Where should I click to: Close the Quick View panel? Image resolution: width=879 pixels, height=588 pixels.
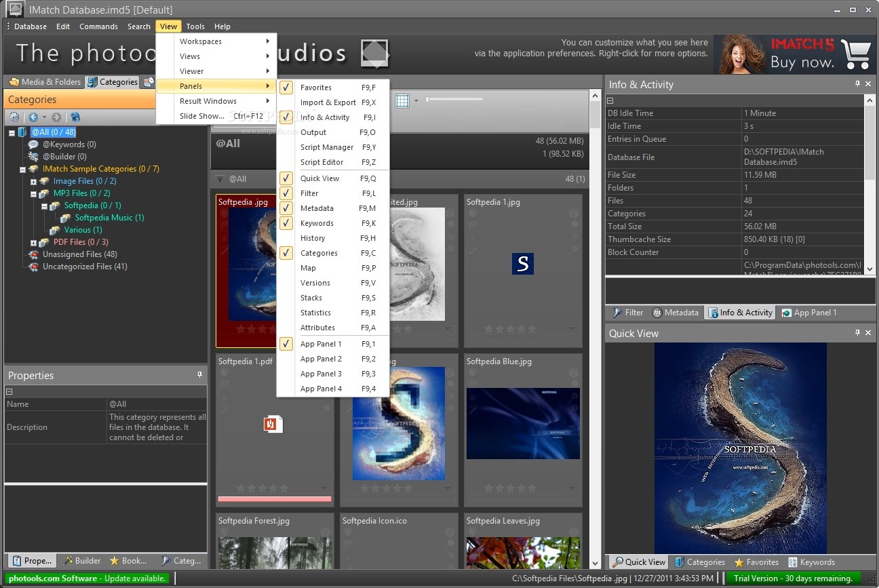pos(868,333)
